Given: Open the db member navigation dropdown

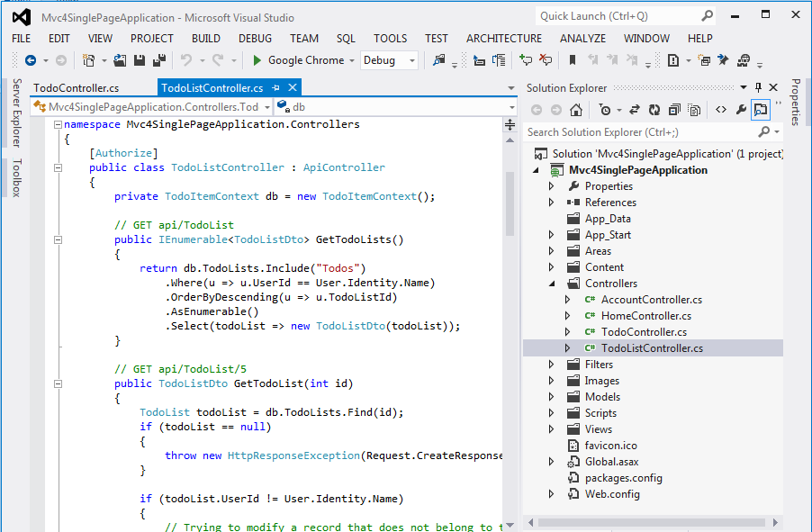Looking at the screenshot, I should click(x=511, y=108).
